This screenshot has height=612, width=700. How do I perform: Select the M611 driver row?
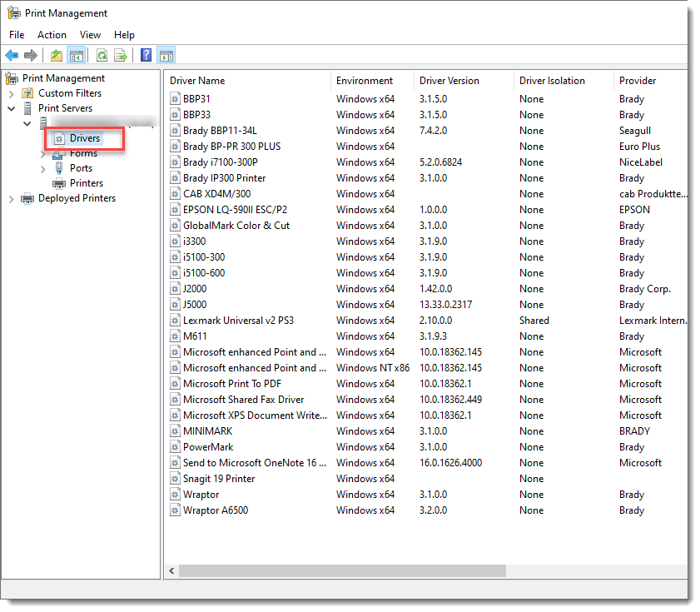point(426,336)
